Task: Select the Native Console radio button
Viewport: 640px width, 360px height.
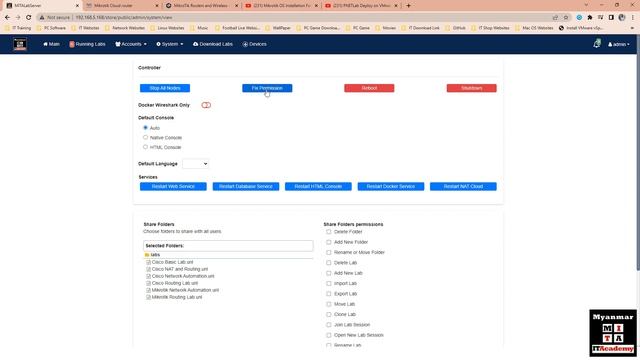Action: 145,138
